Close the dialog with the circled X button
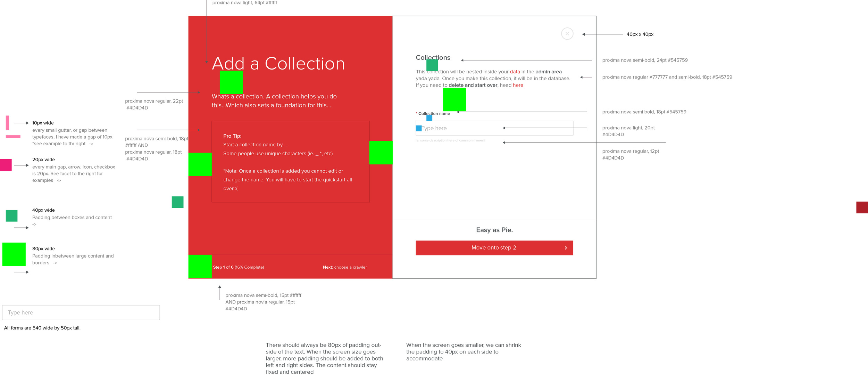Screen dimensions: 868x391 tap(567, 34)
